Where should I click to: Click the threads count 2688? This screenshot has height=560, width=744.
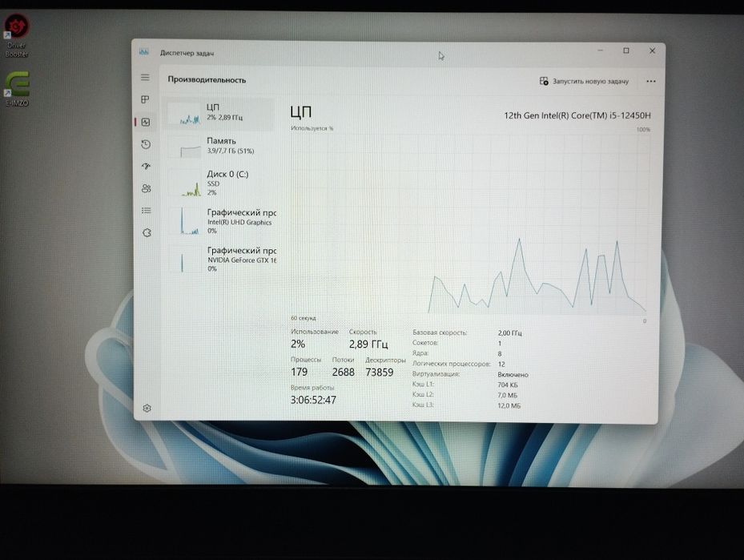[344, 372]
